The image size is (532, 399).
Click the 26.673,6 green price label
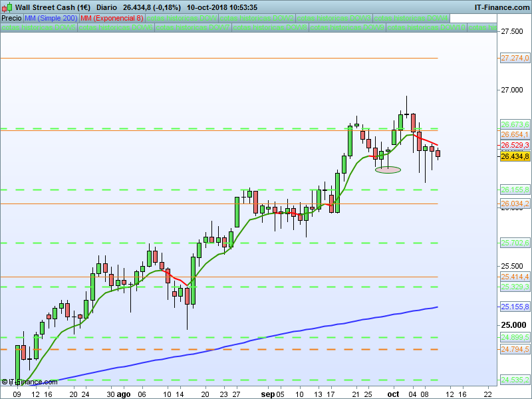pos(515,124)
